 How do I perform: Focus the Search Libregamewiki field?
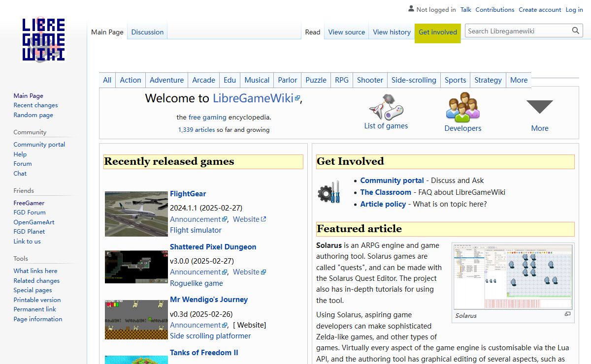tap(517, 31)
